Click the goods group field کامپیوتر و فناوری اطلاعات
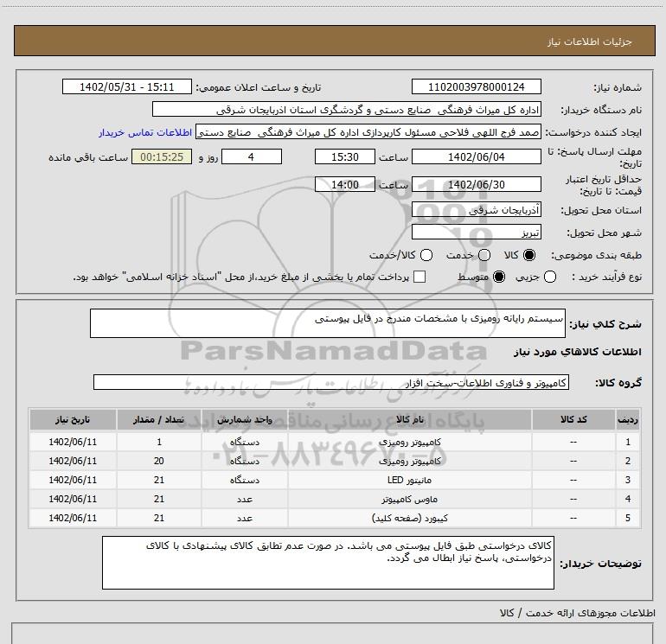The height and width of the screenshot is (644, 666). (x=331, y=382)
